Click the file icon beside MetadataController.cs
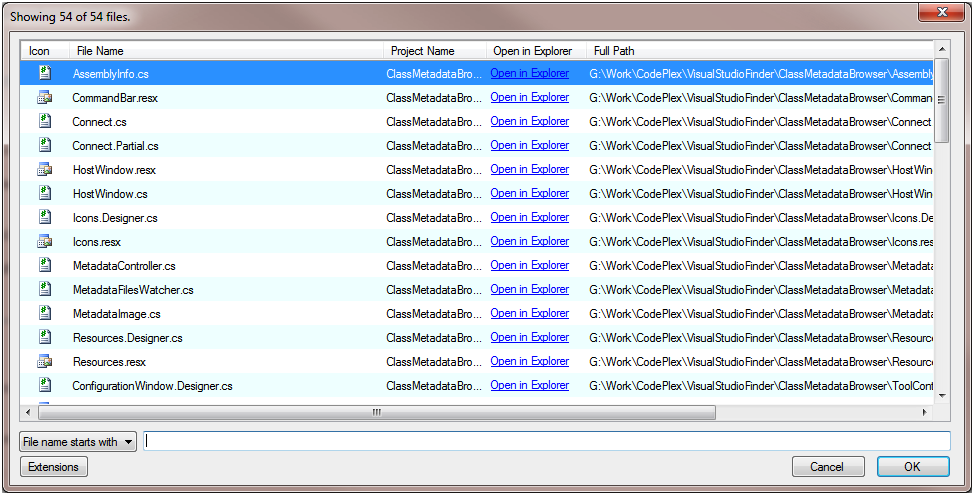This screenshot has height=495, width=973. (45, 265)
